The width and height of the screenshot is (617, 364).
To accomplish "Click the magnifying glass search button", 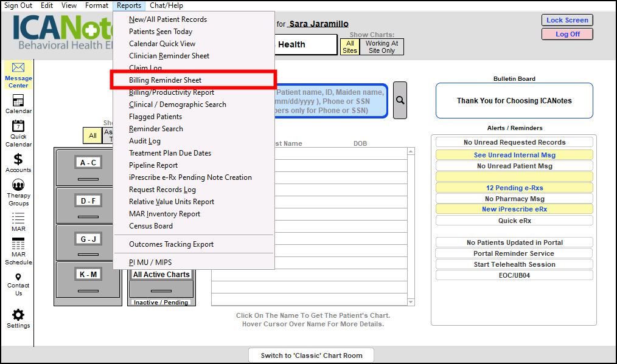I will click(400, 100).
